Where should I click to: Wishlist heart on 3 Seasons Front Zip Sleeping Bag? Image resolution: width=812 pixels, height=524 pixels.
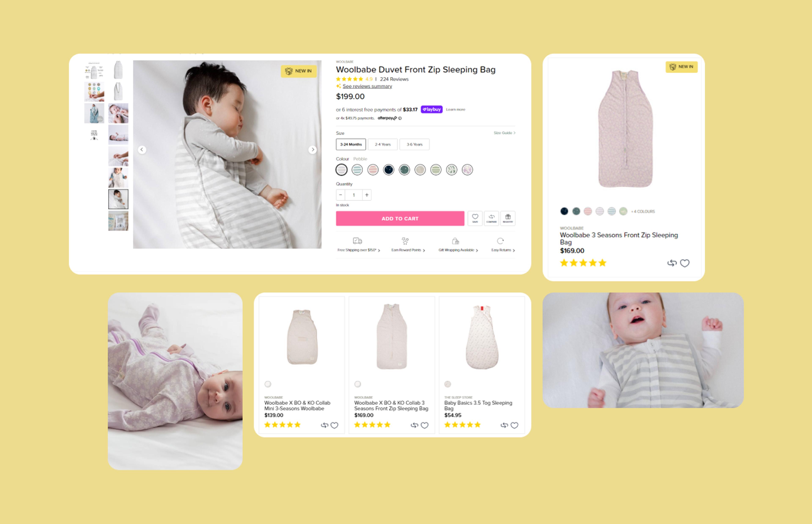click(x=685, y=263)
